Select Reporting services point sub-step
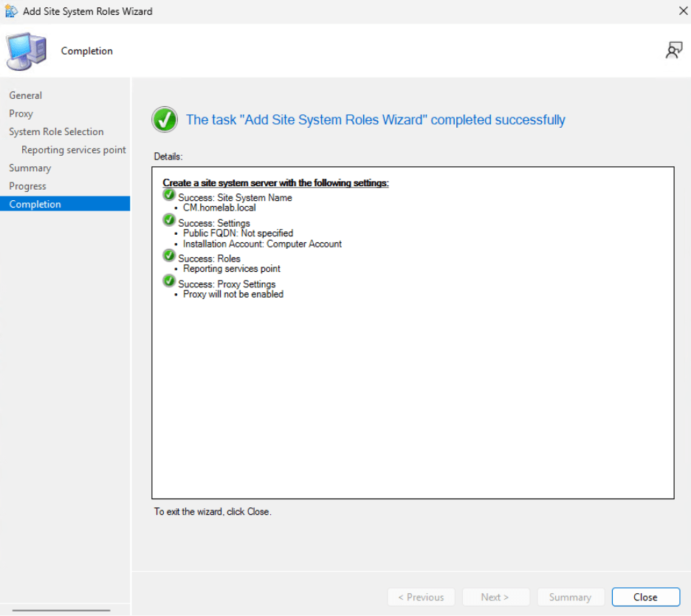Viewport: 691px width, 616px height. coord(74,150)
